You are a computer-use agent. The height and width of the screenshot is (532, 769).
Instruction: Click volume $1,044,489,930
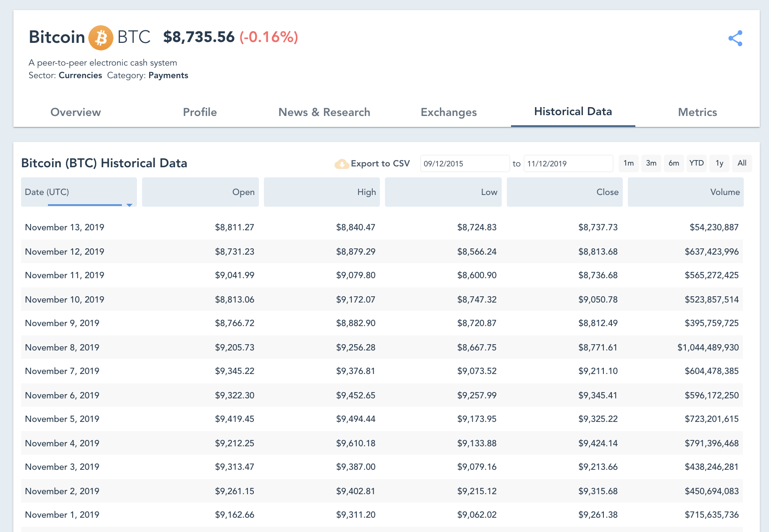click(x=708, y=348)
